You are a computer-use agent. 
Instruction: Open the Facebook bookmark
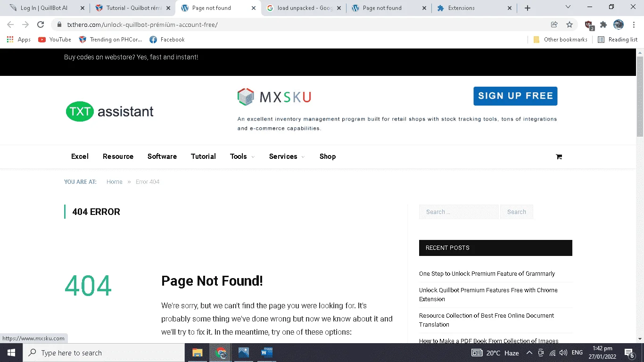[x=167, y=40]
